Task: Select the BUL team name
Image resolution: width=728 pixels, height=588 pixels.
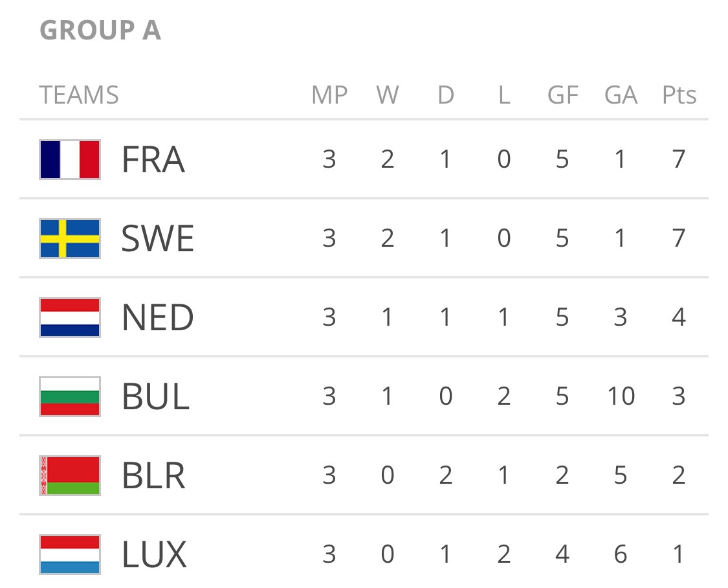Action: tap(155, 396)
